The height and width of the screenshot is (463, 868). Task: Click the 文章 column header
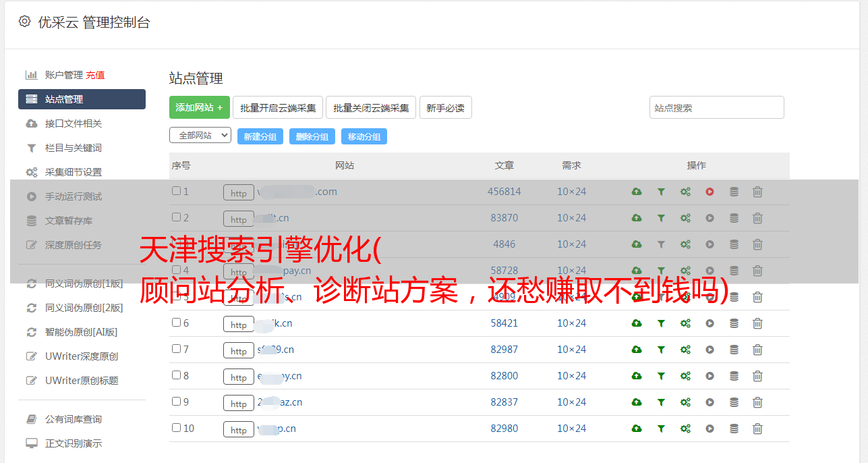(504, 165)
